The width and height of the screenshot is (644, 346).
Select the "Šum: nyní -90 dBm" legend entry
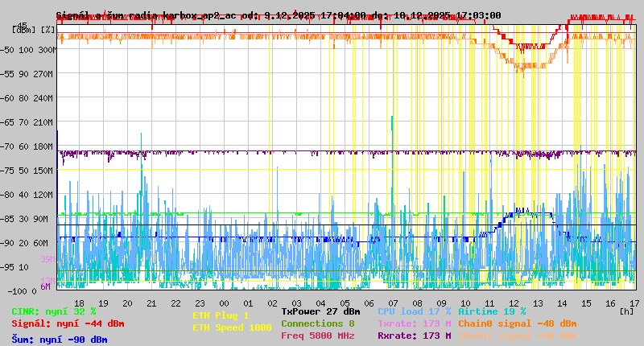[60, 340]
